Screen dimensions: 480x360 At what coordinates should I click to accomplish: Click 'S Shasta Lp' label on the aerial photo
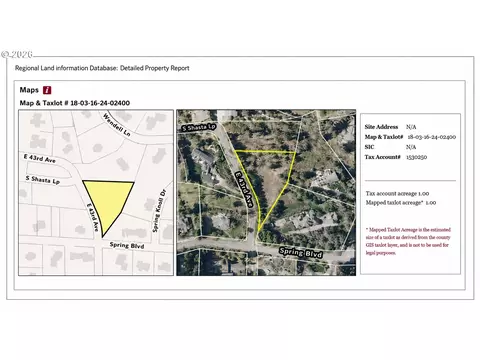(199, 127)
